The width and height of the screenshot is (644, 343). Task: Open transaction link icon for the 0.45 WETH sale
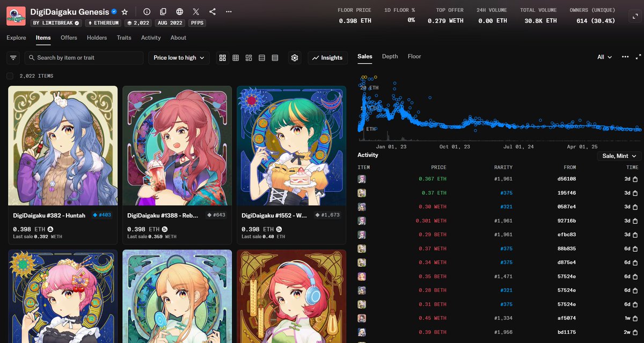pos(635,318)
